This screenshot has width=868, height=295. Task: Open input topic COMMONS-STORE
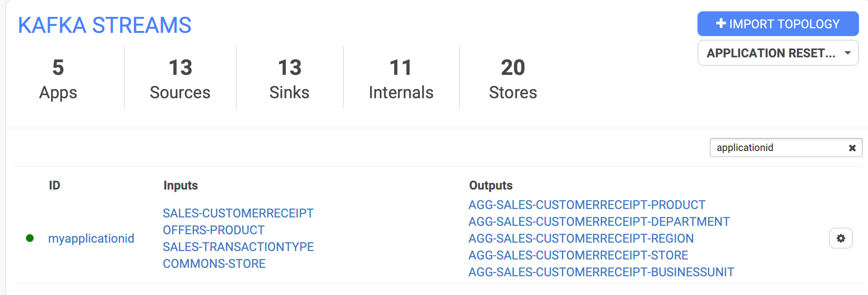pos(214,264)
